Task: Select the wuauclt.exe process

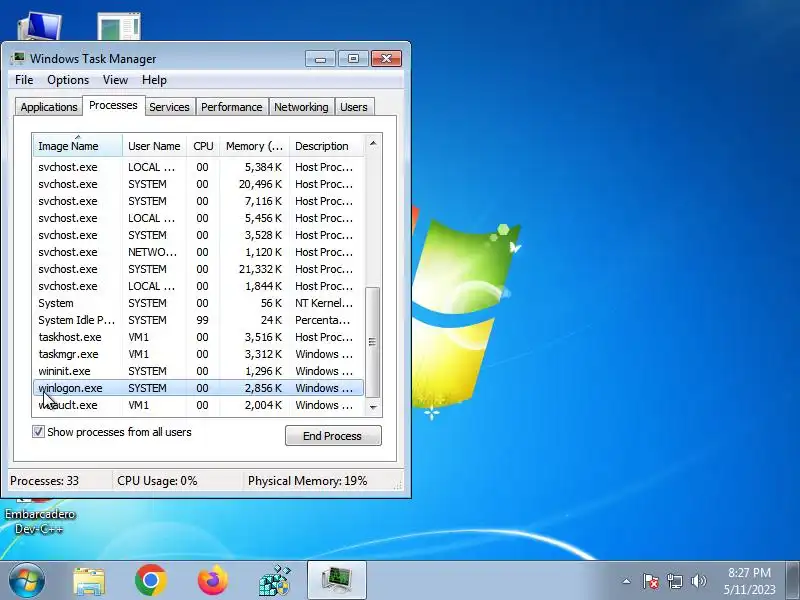Action: tap(198, 405)
